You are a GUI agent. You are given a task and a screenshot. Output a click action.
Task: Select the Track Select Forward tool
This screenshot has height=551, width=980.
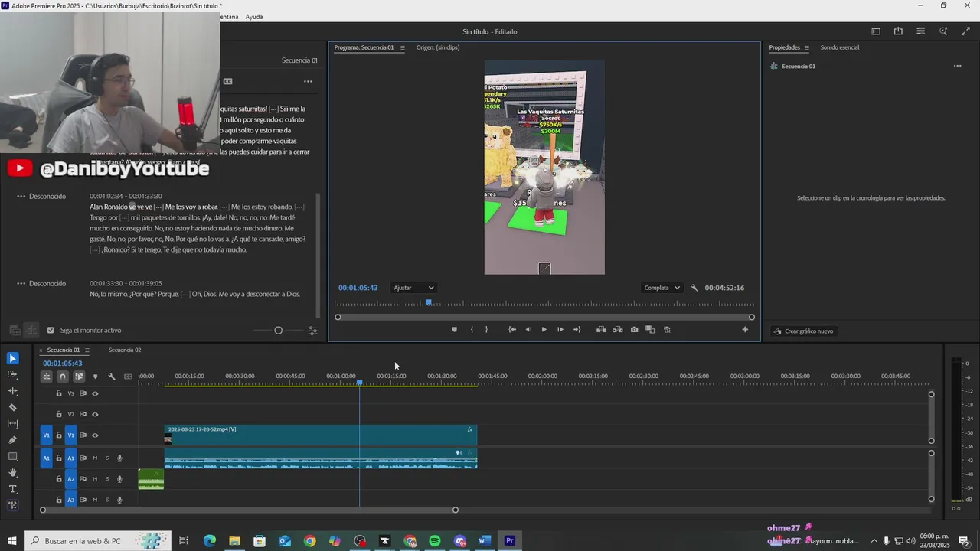click(x=13, y=375)
